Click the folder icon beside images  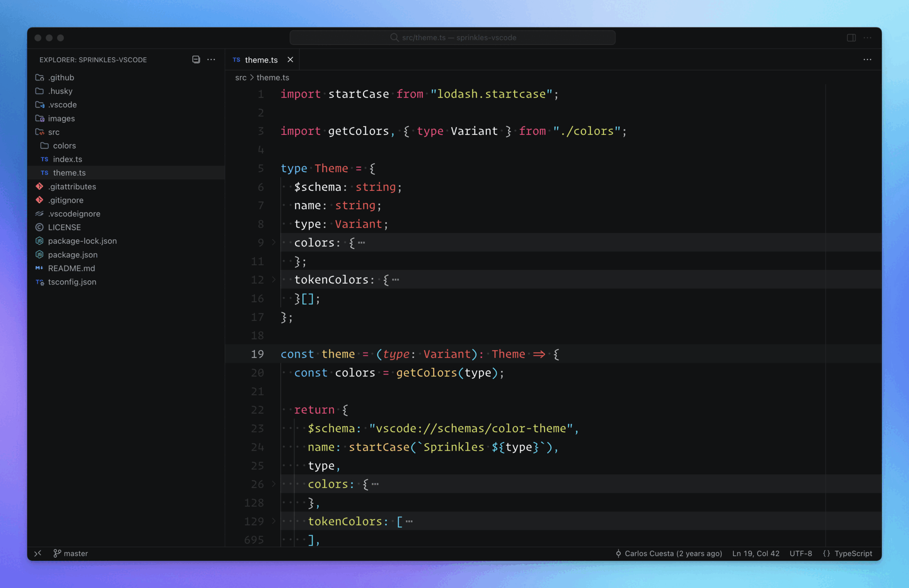tap(40, 118)
